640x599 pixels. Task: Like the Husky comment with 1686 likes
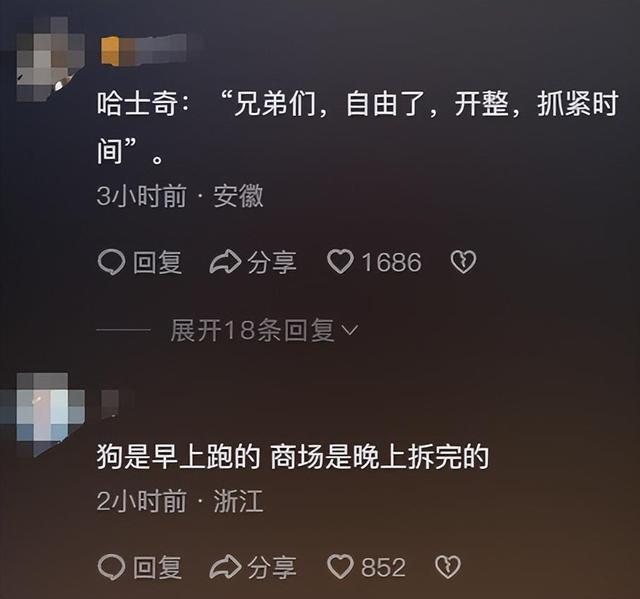coord(340,262)
